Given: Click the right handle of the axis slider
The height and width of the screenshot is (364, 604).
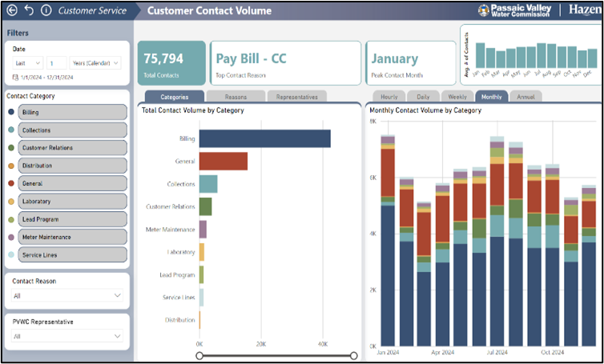Looking at the screenshot, I should pyautogui.click(x=353, y=355).
